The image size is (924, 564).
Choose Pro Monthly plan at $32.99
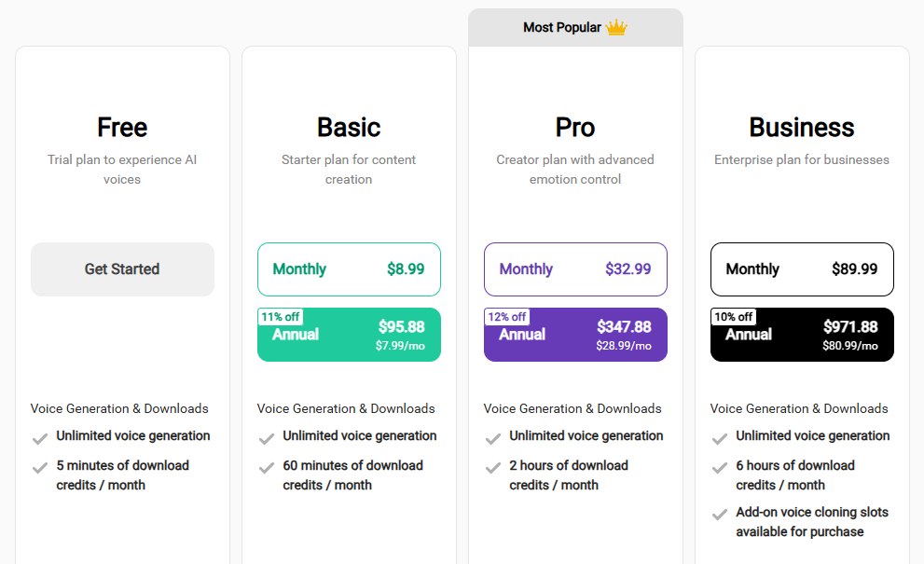click(575, 269)
